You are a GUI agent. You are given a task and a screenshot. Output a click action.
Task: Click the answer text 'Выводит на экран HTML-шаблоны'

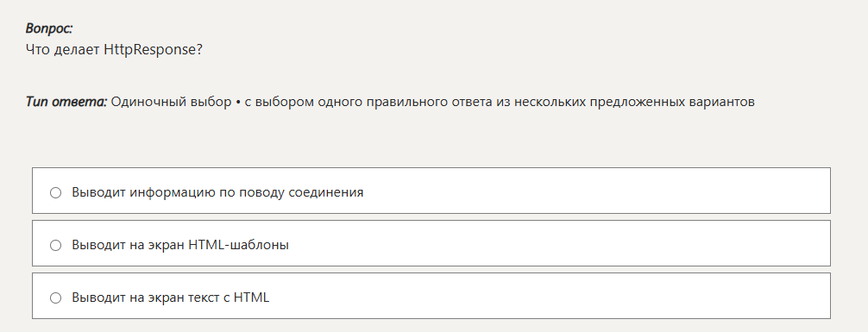[180, 245]
